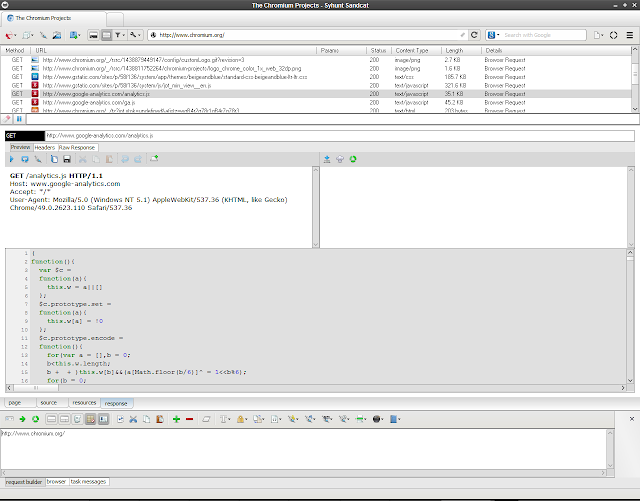
Task: Click the paste clipboard icon in request builder toolbar
Action: pyautogui.click(x=160, y=419)
